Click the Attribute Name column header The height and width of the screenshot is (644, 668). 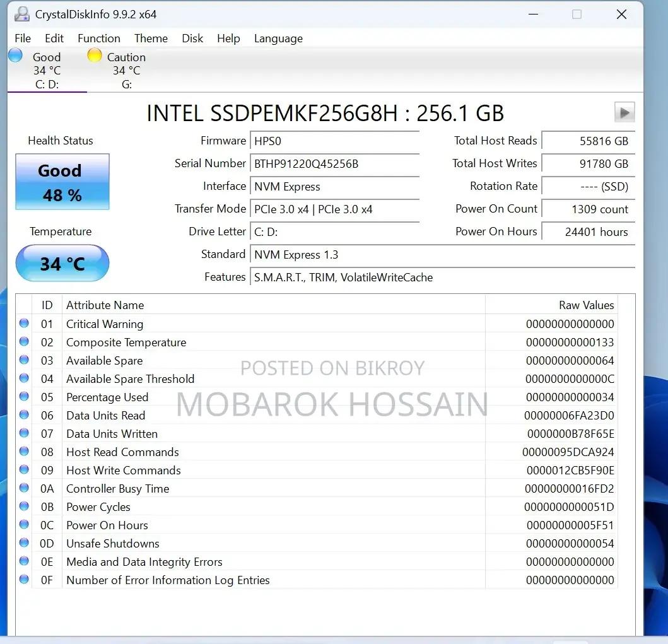[274, 305]
